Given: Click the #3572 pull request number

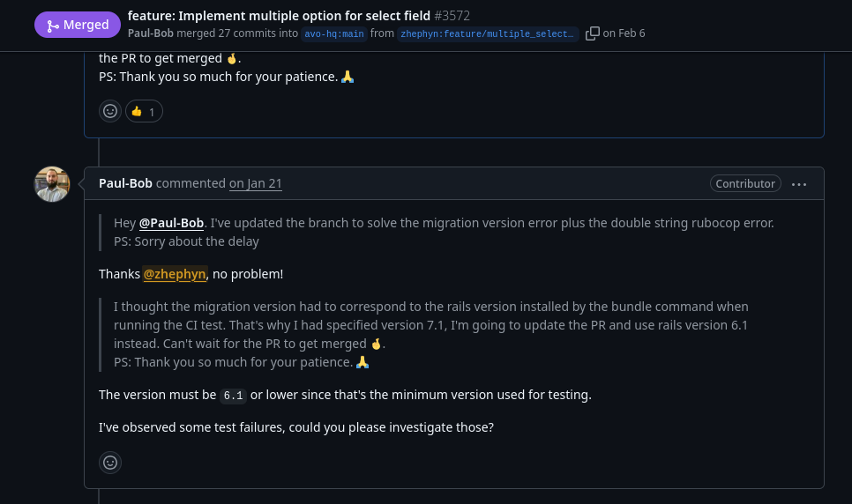Looking at the screenshot, I should 452,16.
